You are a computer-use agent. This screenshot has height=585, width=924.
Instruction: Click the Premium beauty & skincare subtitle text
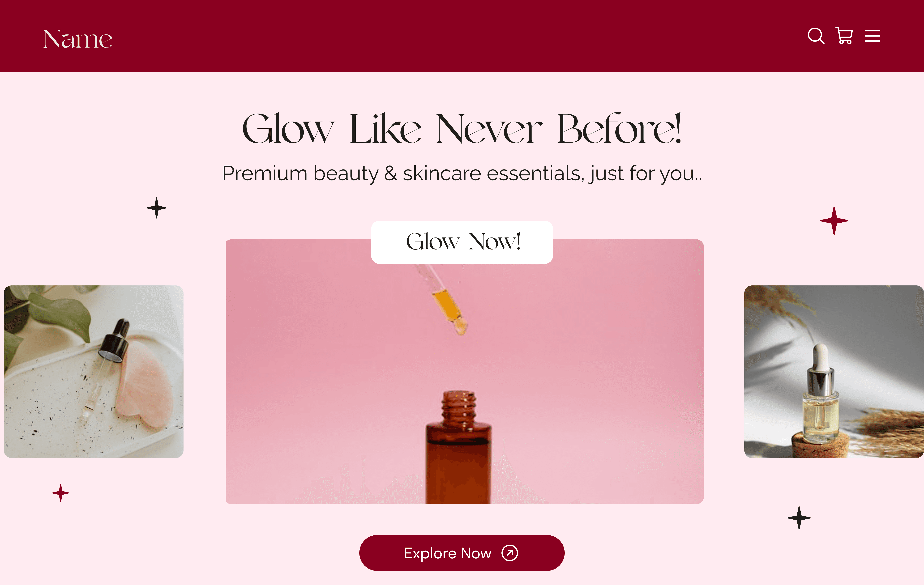pos(462,173)
